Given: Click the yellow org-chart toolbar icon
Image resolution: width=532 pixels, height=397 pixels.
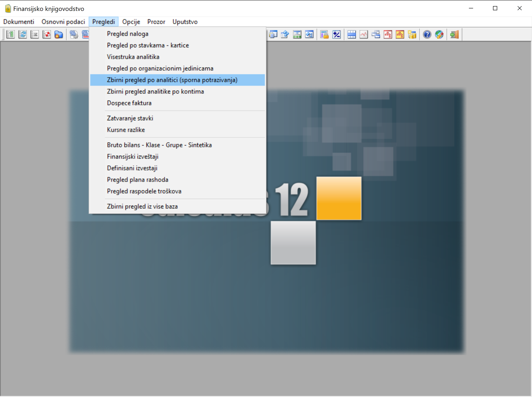Looking at the screenshot, I should click(400, 35).
